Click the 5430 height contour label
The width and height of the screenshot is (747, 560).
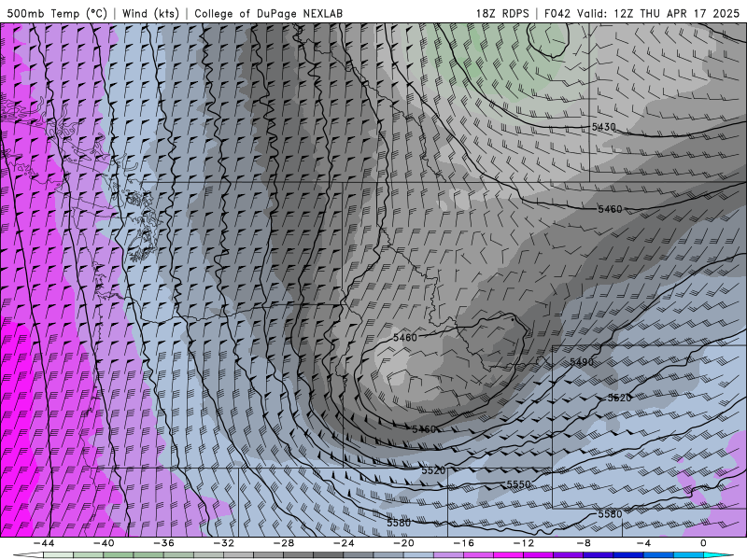(603, 127)
